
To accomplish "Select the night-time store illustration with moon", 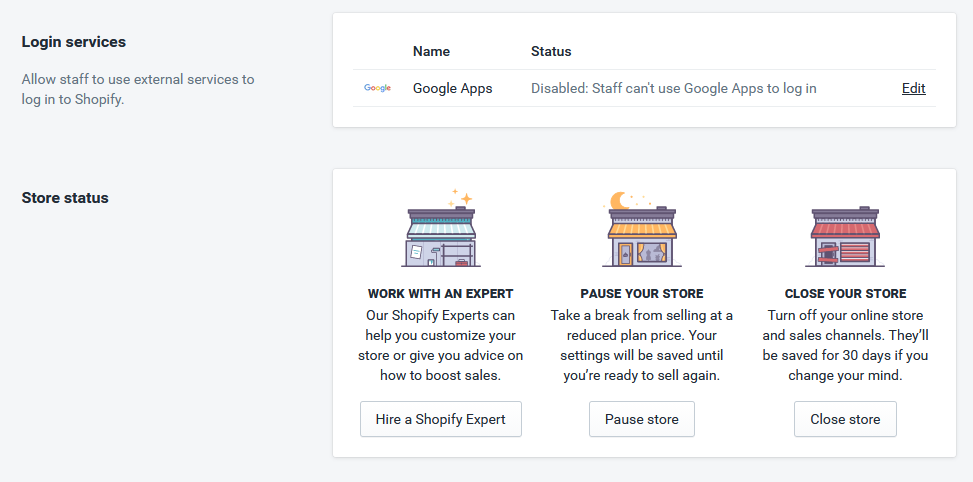I will click(x=642, y=230).
